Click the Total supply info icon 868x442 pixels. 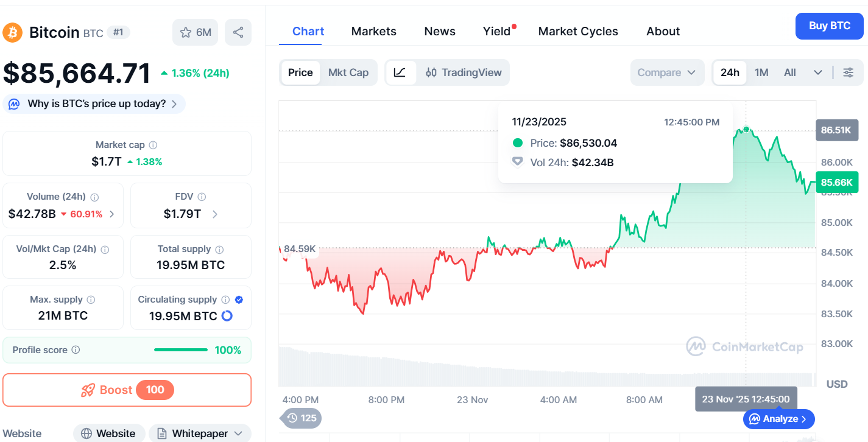pos(219,249)
